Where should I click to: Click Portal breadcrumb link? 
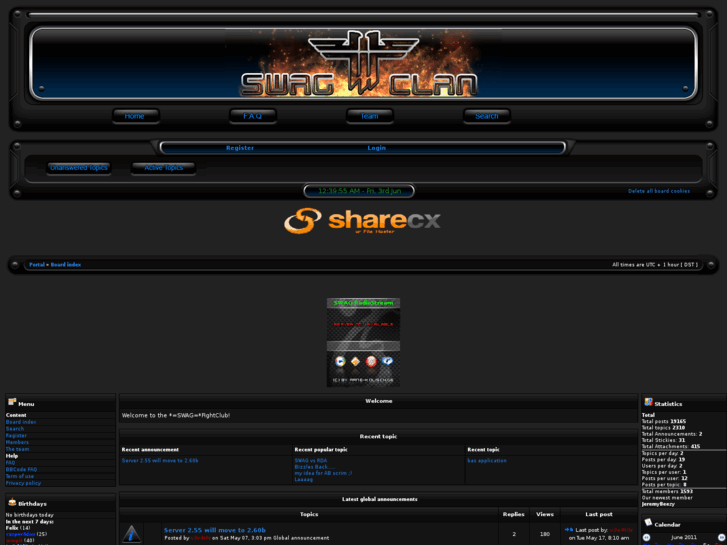pyautogui.click(x=37, y=265)
